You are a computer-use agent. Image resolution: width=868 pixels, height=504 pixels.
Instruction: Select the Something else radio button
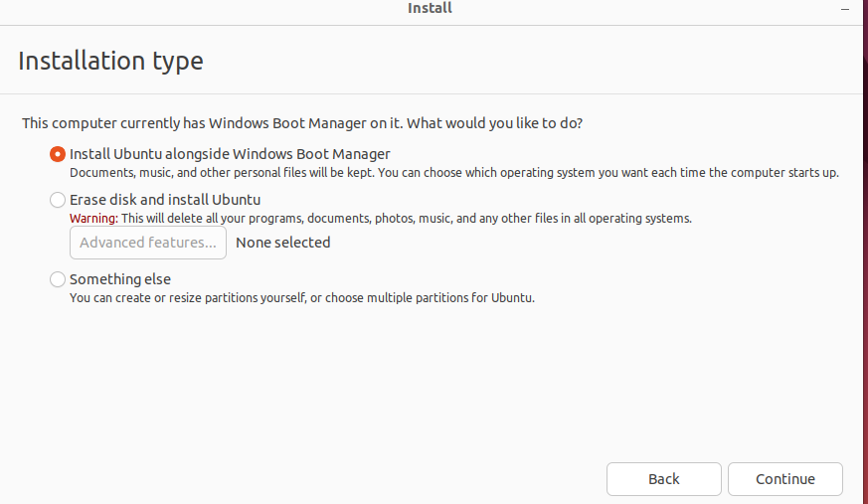click(58, 279)
